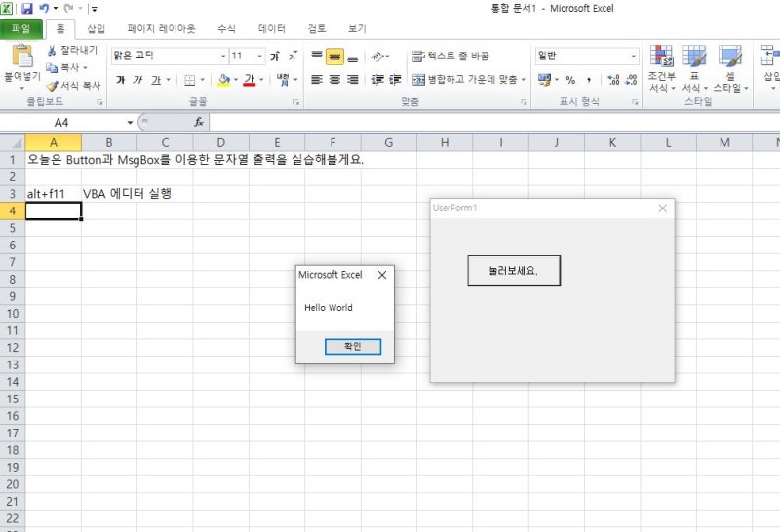The image size is (780, 532).
Task: Click the accounting number format icon
Action: (545, 80)
